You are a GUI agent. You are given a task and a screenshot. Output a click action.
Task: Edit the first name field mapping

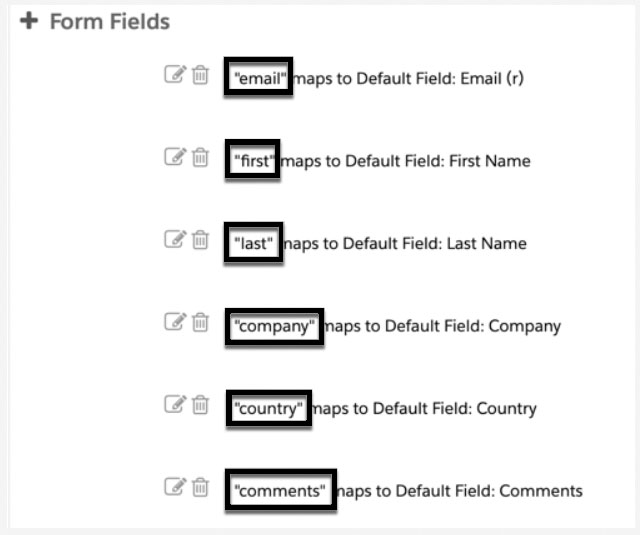point(176,157)
